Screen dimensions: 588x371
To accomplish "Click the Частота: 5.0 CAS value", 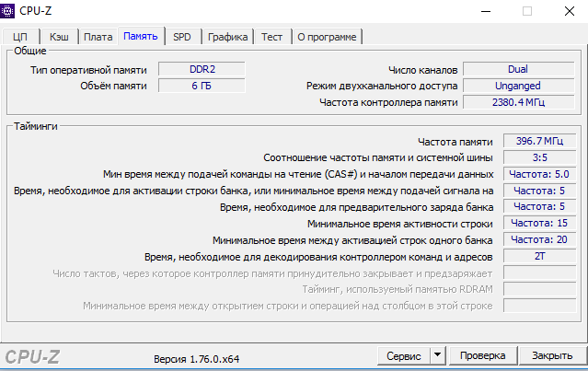I will [539, 174].
